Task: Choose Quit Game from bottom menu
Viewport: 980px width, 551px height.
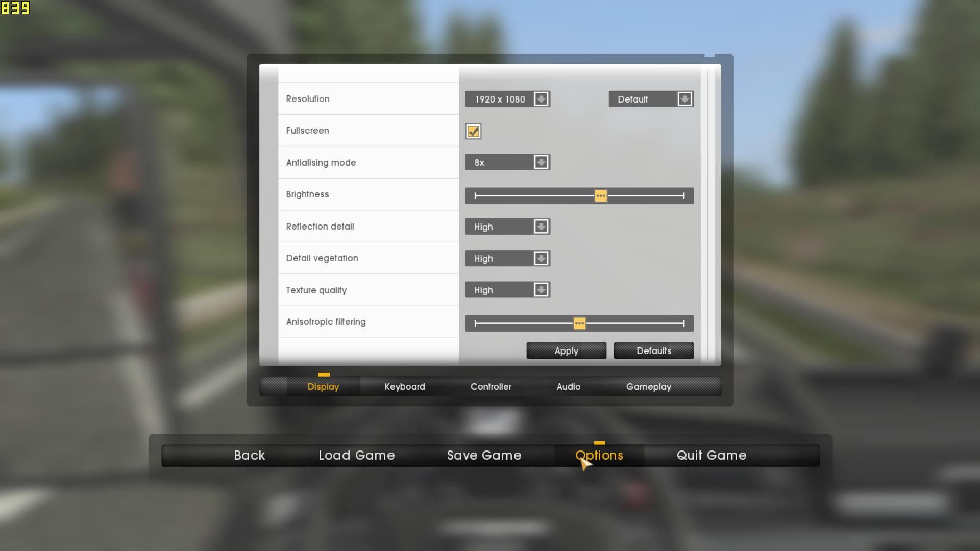Action: coord(712,455)
